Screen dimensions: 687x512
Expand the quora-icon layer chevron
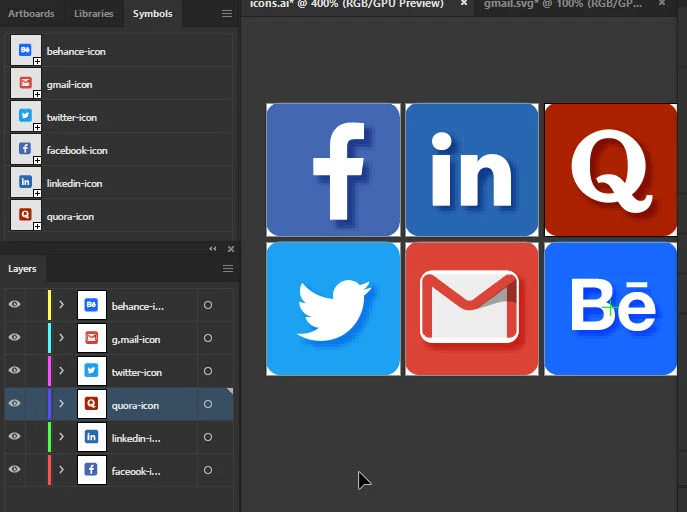[x=61, y=403]
